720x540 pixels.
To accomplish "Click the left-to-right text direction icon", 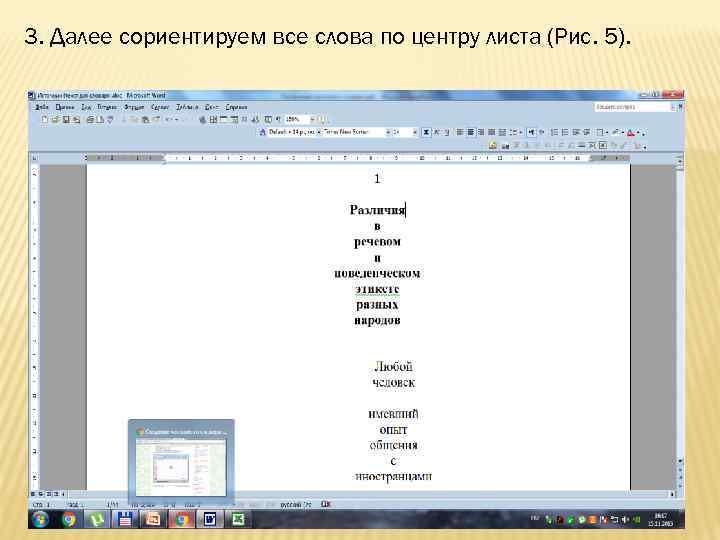I will point(532,132).
